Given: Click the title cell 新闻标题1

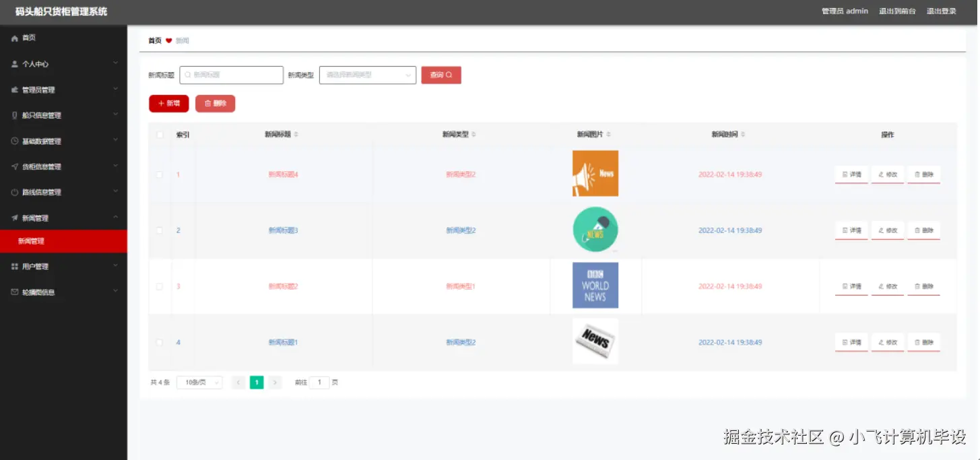Looking at the screenshot, I should [x=283, y=342].
